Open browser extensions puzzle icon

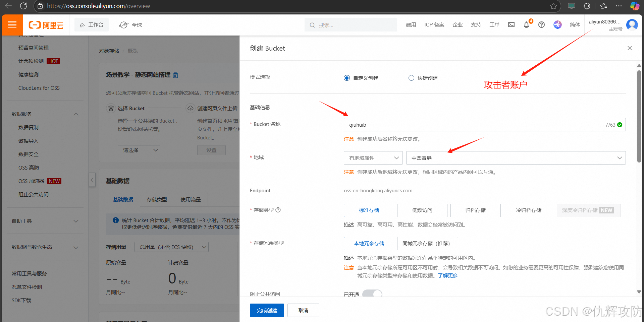[587, 6]
